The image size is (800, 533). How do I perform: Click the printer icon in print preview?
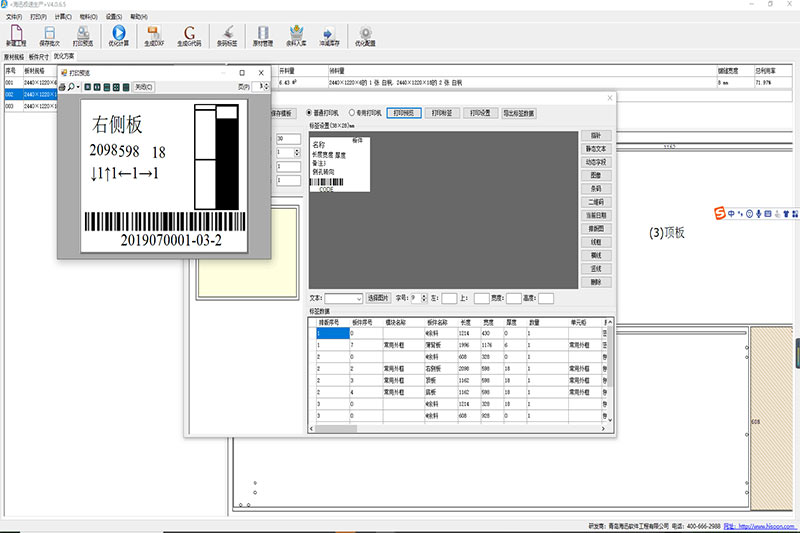pos(63,88)
